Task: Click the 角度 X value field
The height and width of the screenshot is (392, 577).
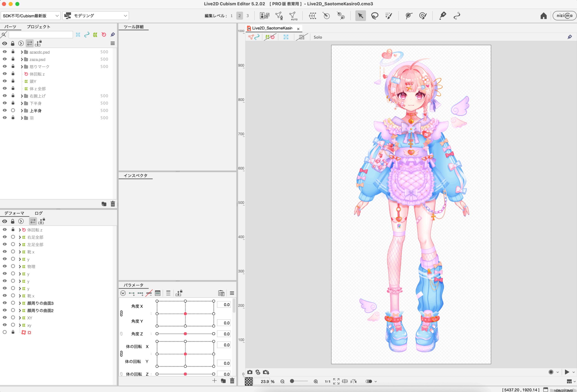Action: coord(224,304)
